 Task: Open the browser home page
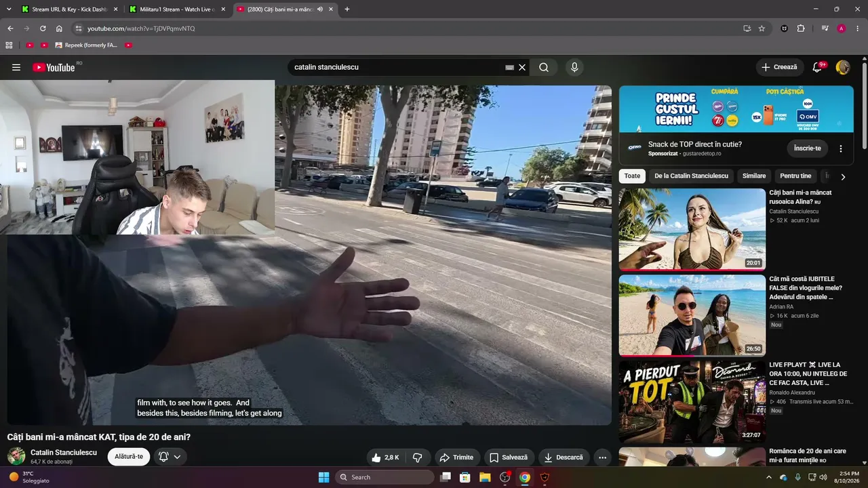pyautogui.click(x=59, y=28)
